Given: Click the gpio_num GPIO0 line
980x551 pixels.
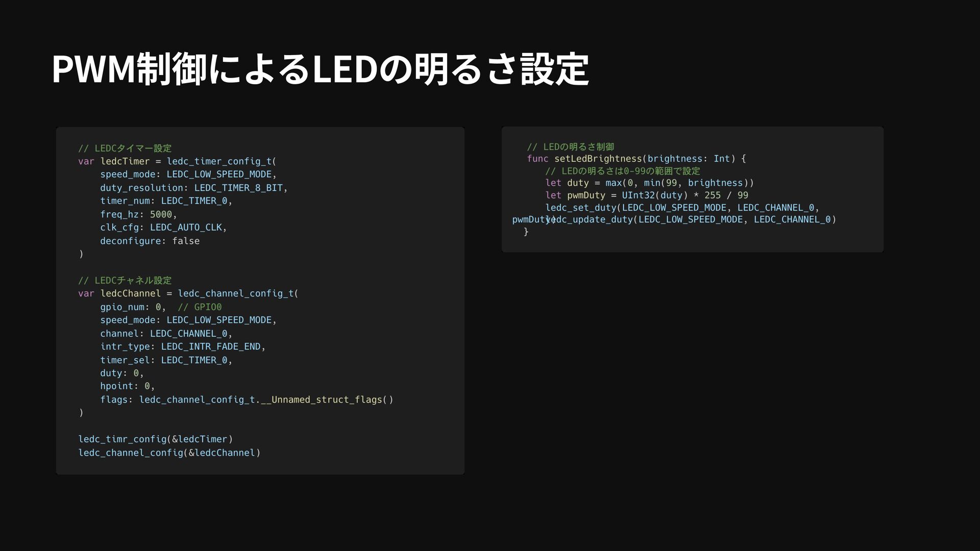Looking at the screenshot, I should click(x=160, y=307).
